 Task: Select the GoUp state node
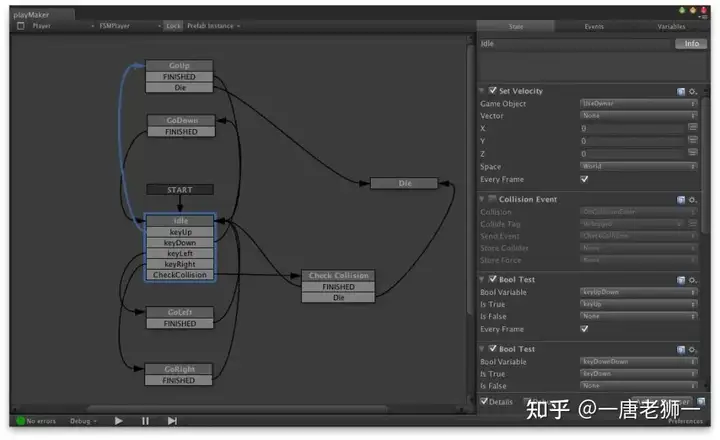179,66
